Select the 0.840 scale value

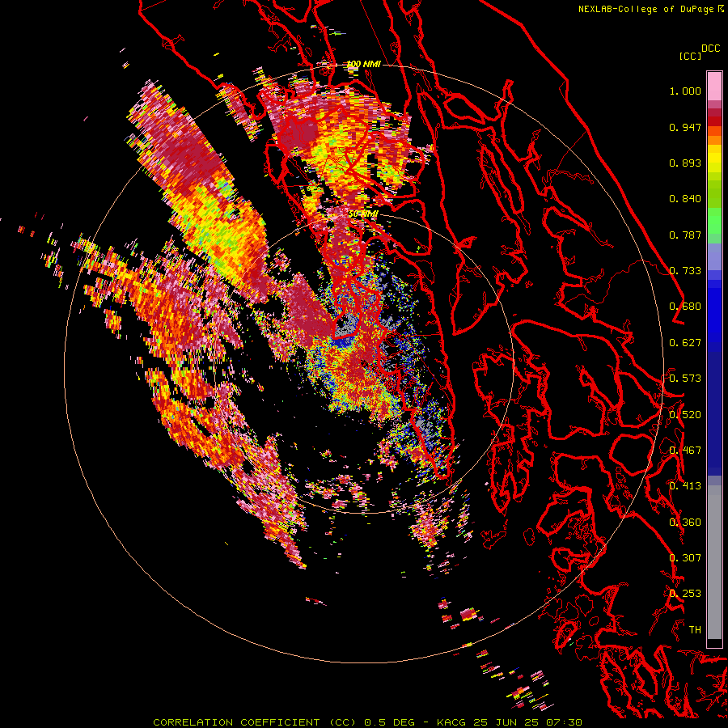[x=685, y=199]
